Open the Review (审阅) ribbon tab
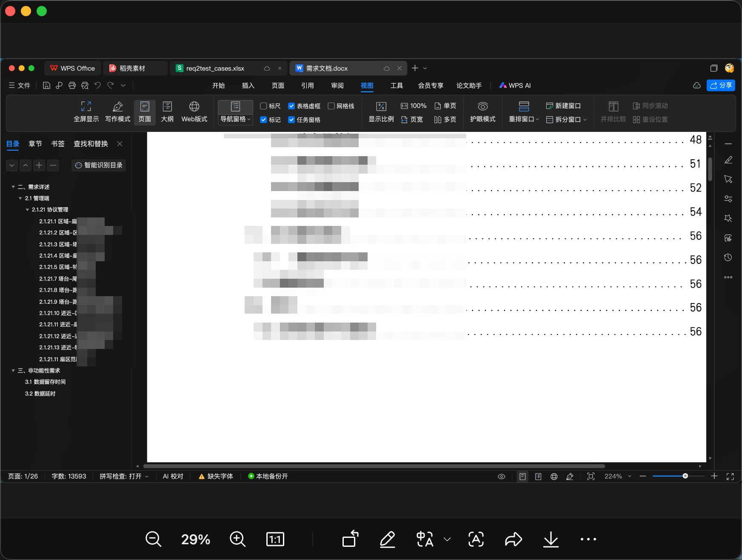Image resolution: width=742 pixels, height=560 pixels. click(x=337, y=86)
